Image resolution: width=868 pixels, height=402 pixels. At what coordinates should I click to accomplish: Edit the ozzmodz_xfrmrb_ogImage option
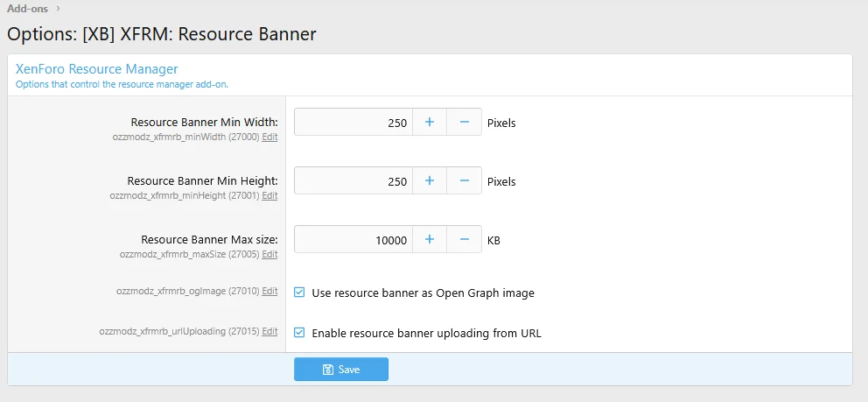coord(269,292)
